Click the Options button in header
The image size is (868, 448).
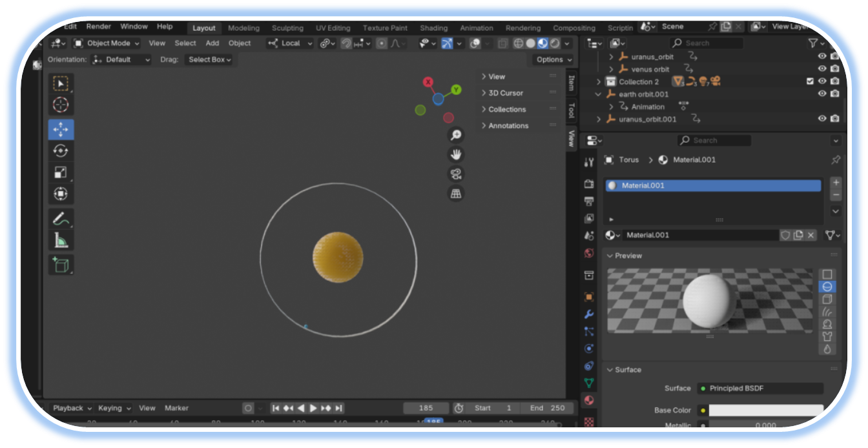pyautogui.click(x=552, y=59)
